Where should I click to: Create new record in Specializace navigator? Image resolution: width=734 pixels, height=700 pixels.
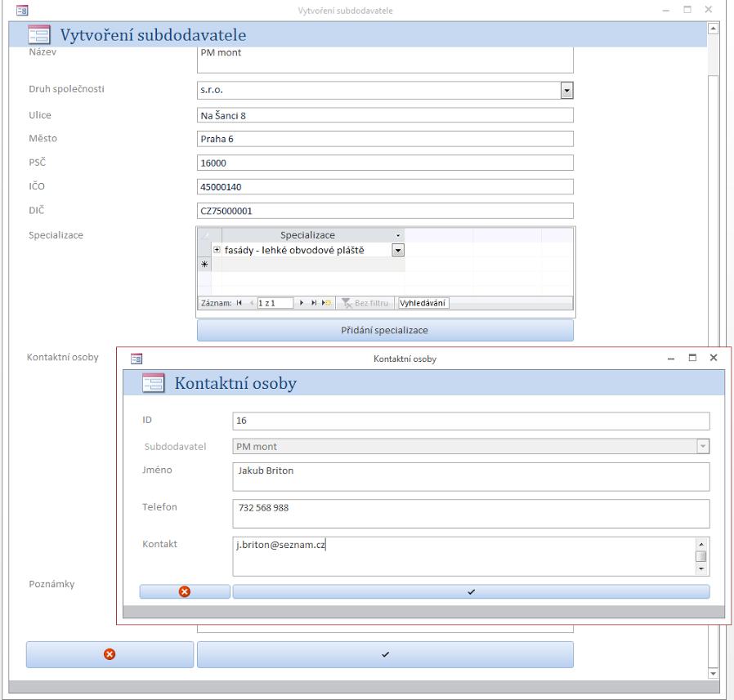[326, 303]
